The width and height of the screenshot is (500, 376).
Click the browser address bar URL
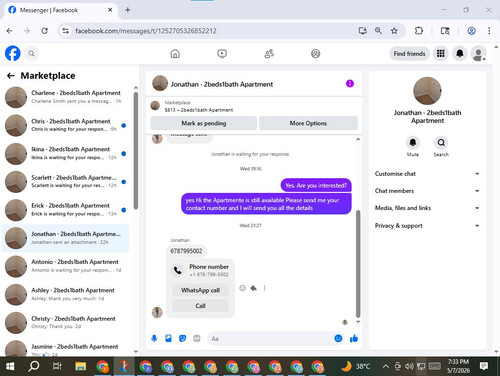pyautogui.click(x=146, y=31)
